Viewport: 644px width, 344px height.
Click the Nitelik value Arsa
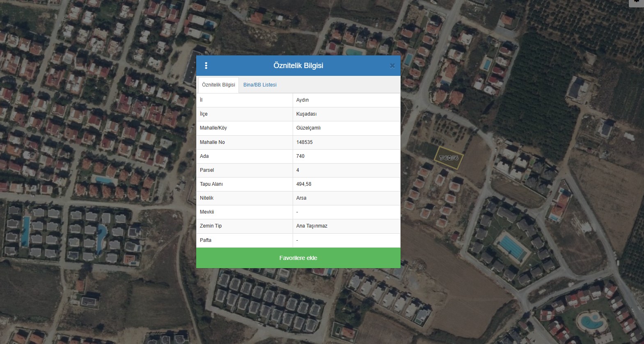coord(301,198)
